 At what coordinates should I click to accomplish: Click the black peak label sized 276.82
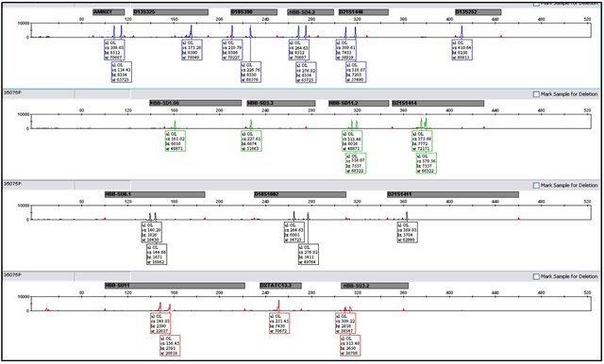click(309, 255)
